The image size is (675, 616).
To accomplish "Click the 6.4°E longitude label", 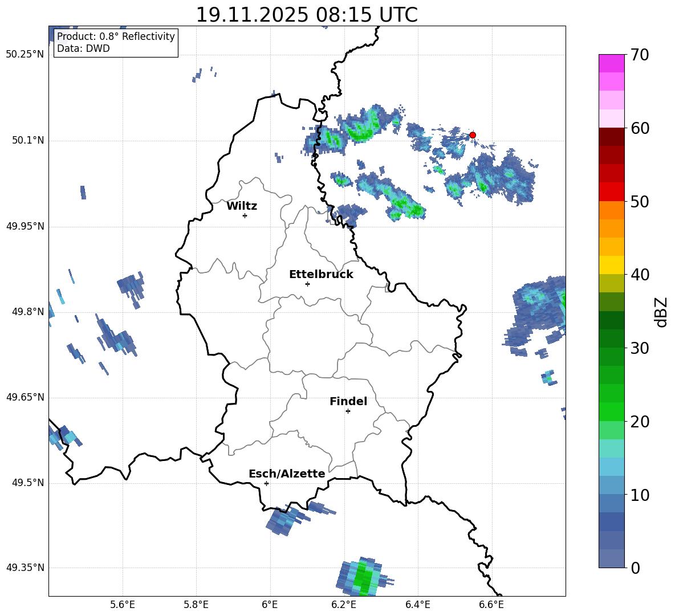I will (417, 605).
